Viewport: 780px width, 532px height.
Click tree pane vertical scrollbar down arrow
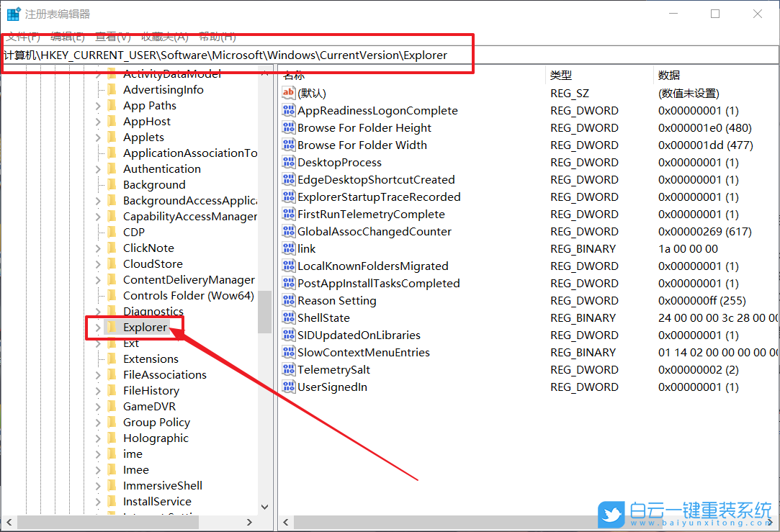click(x=264, y=507)
